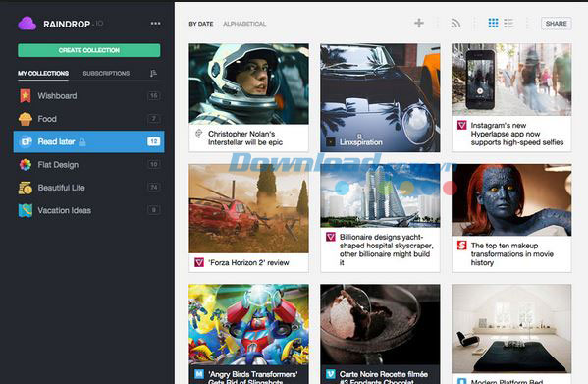Click the Share button

coord(557,24)
